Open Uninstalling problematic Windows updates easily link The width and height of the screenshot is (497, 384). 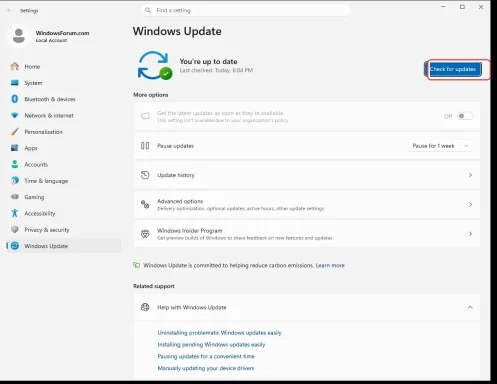(x=219, y=333)
